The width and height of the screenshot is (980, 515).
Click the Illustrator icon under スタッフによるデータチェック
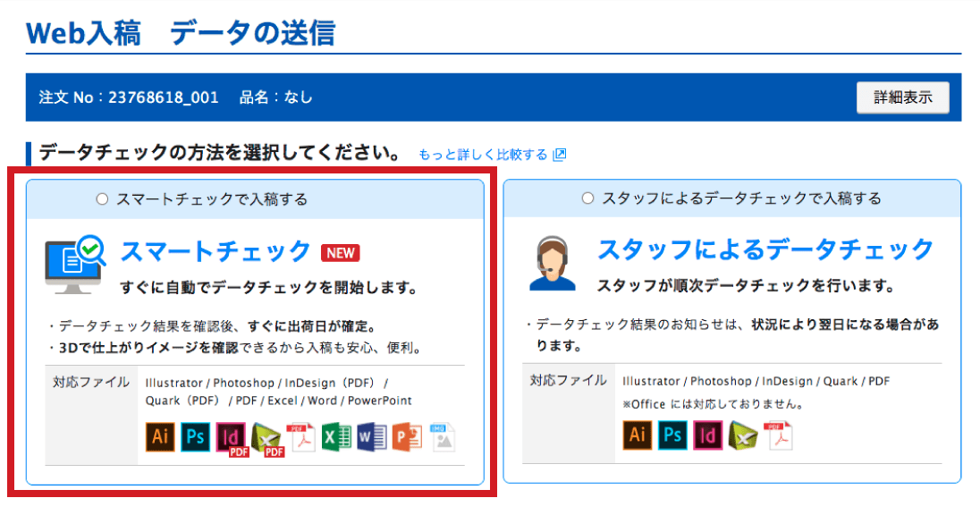click(x=638, y=435)
